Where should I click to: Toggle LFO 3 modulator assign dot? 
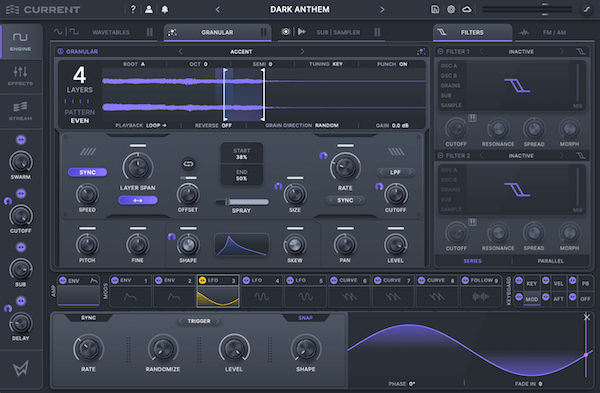tap(202, 280)
